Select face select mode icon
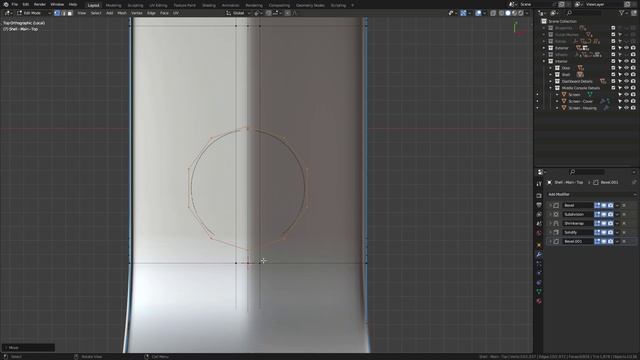This screenshot has width=640, height=360. point(70,13)
